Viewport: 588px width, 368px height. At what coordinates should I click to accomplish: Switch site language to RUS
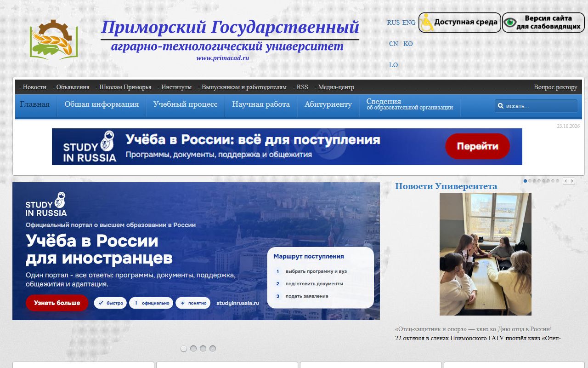[x=393, y=23]
